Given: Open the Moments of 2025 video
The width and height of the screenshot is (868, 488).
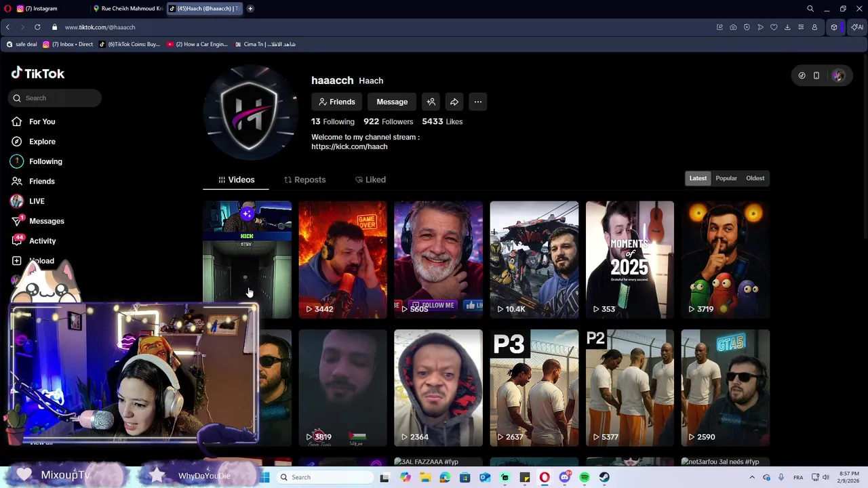Looking at the screenshot, I should click(630, 260).
